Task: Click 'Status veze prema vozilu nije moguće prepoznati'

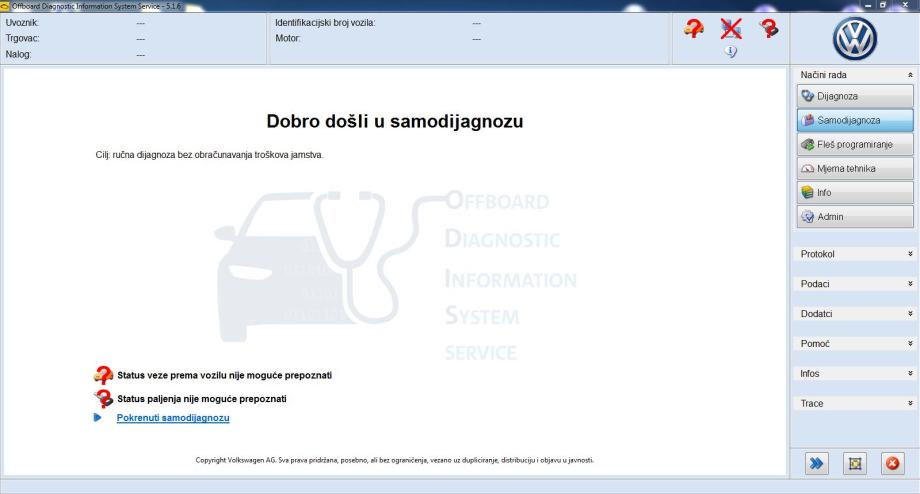Action: point(225,375)
